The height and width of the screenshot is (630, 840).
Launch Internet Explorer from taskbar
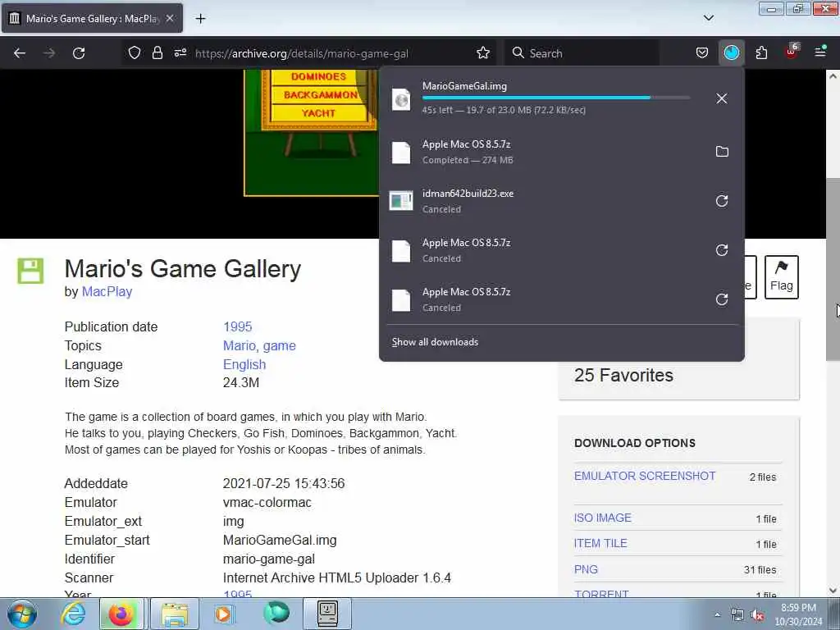73,614
